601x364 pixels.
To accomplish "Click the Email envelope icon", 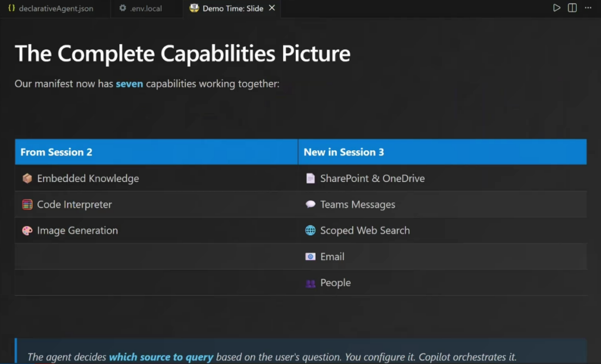I will coord(310,257).
